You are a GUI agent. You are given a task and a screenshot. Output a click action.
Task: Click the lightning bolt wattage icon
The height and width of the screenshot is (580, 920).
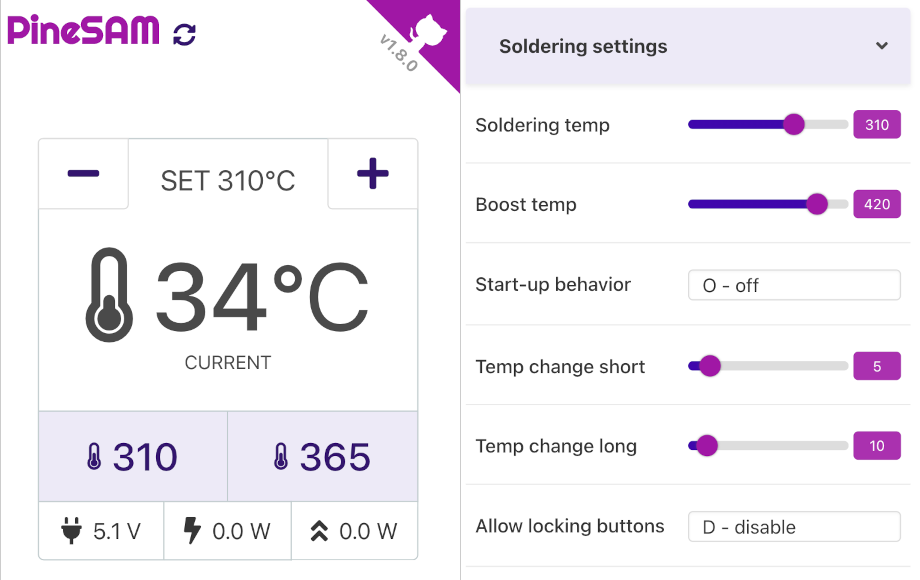tap(193, 531)
